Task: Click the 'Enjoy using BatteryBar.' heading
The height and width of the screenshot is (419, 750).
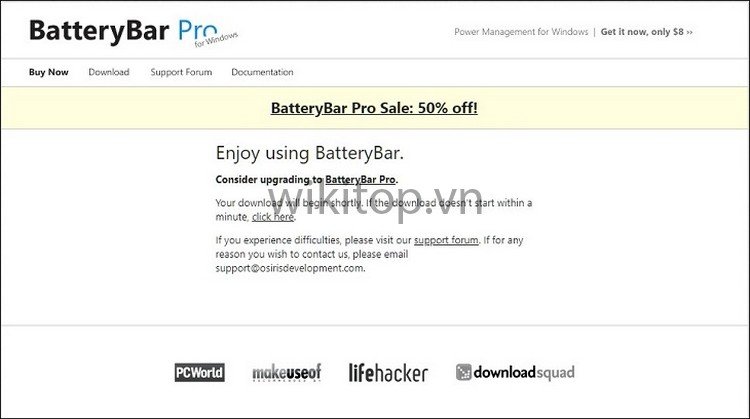Action: pos(309,153)
